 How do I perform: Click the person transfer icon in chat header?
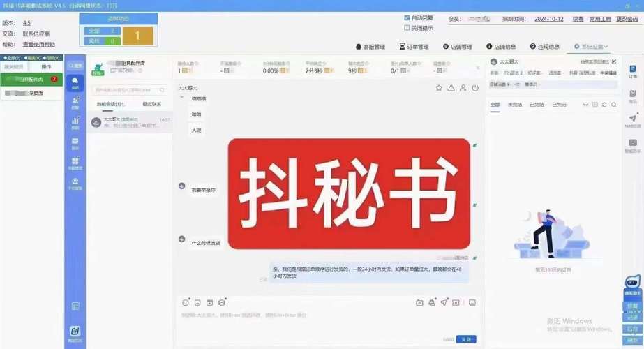(463, 88)
